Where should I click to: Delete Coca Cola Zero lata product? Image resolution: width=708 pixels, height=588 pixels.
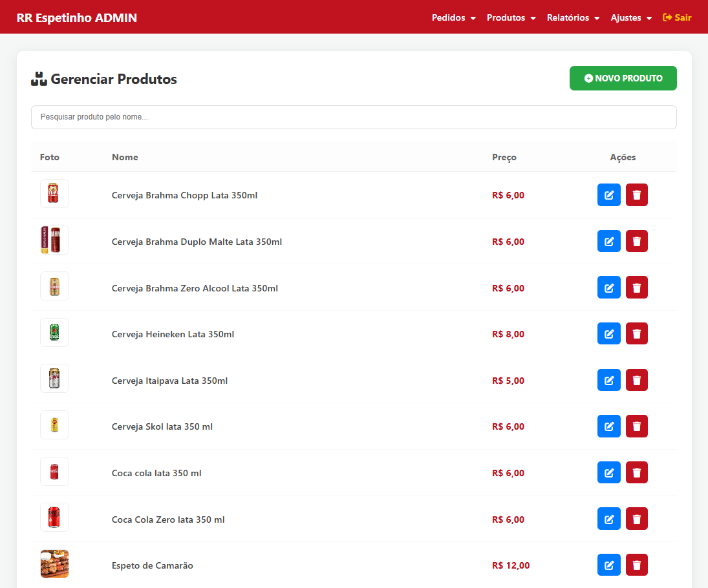click(637, 519)
